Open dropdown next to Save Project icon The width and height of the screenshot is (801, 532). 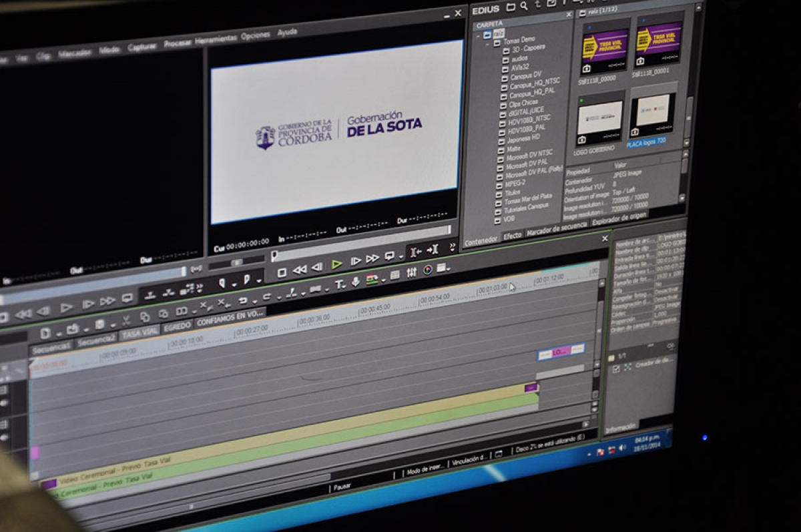[112, 324]
